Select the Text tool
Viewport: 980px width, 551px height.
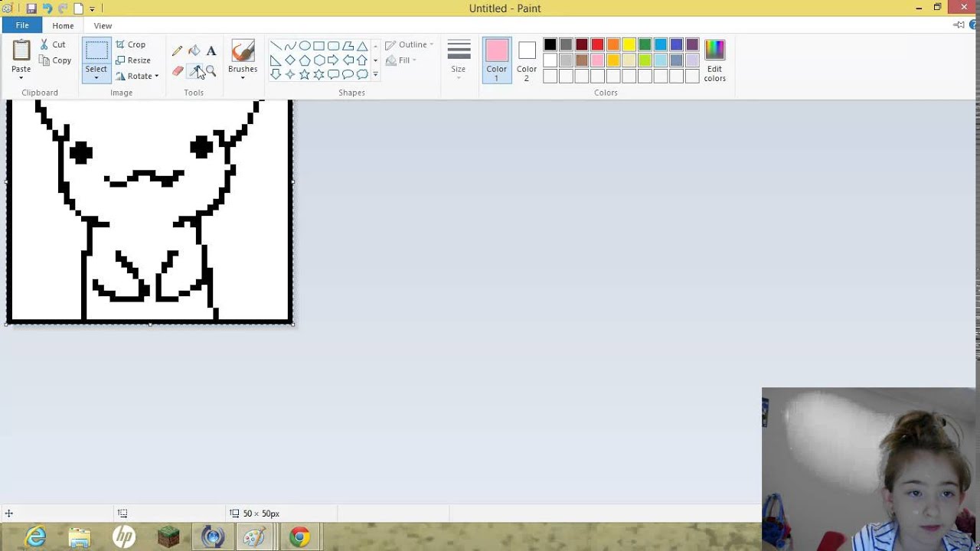[x=211, y=51]
